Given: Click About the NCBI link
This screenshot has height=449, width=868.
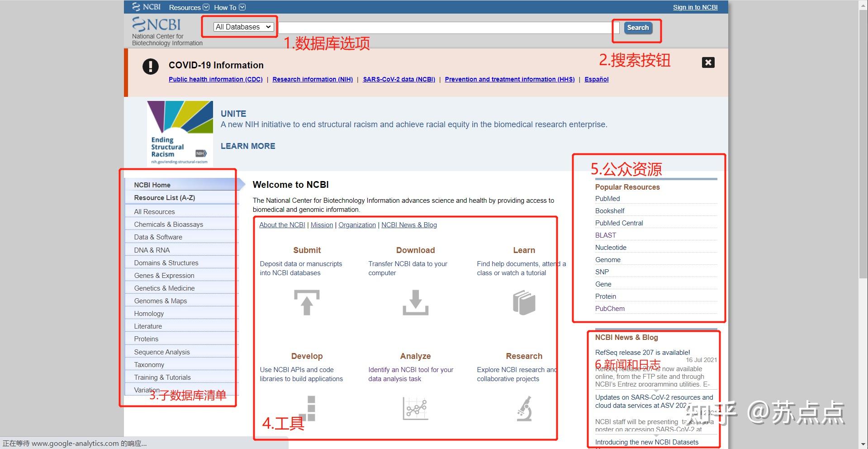Looking at the screenshot, I should [282, 225].
